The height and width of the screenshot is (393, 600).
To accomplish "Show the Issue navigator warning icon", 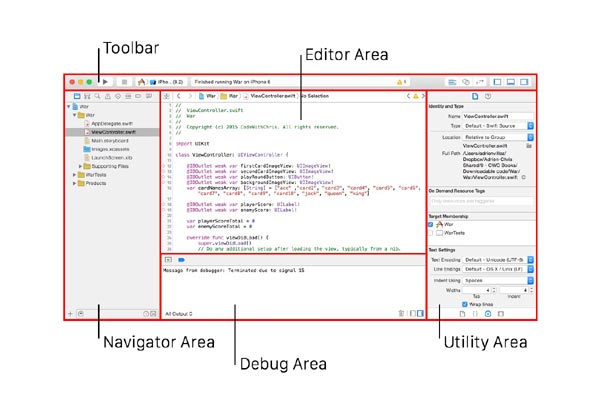I will point(108,96).
